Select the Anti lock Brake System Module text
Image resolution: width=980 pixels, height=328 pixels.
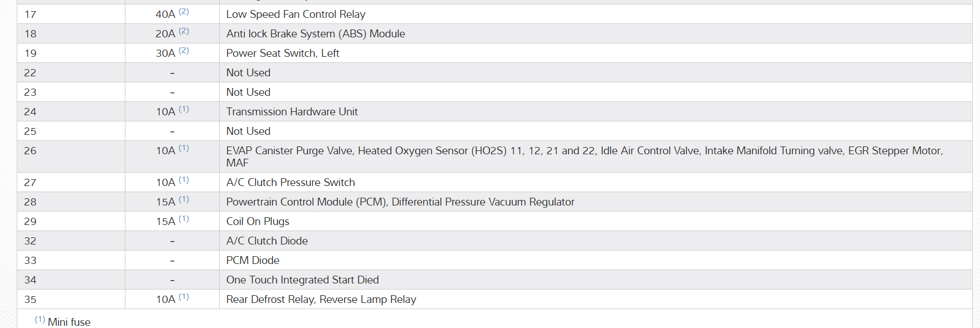point(316,34)
